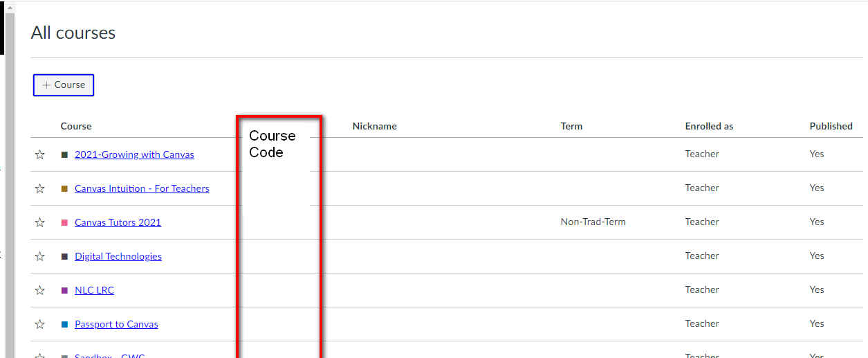Open the Passport to Canvas course

click(x=116, y=324)
